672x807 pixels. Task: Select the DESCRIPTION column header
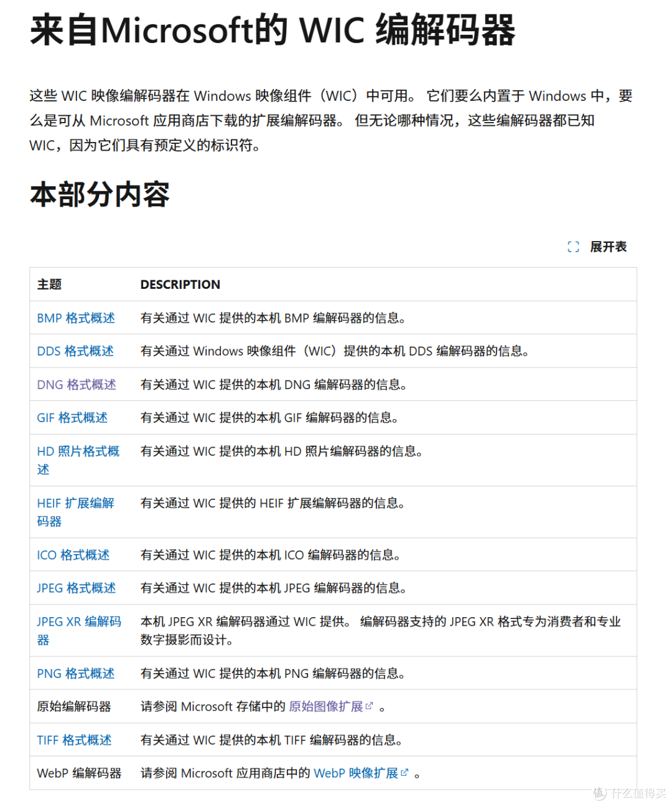coord(180,285)
